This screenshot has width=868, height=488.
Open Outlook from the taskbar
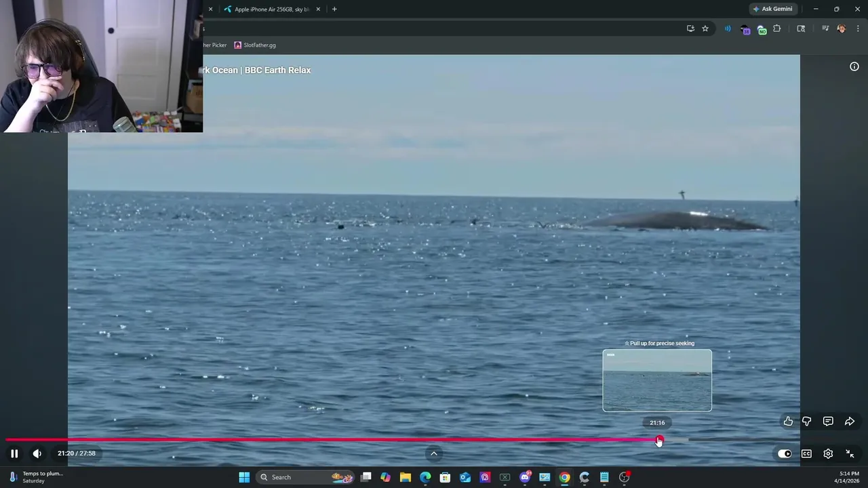tap(465, 477)
